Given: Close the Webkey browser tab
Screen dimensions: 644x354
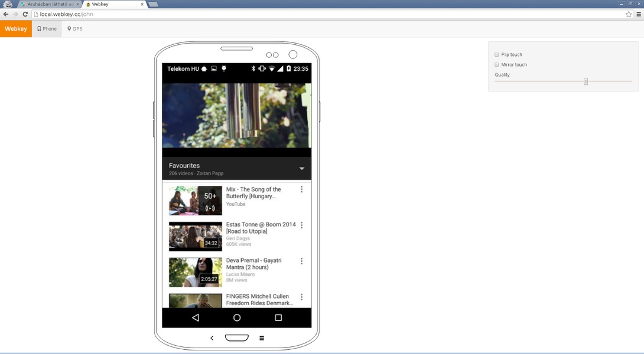Looking at the screenshot, I should pos(142,4).
